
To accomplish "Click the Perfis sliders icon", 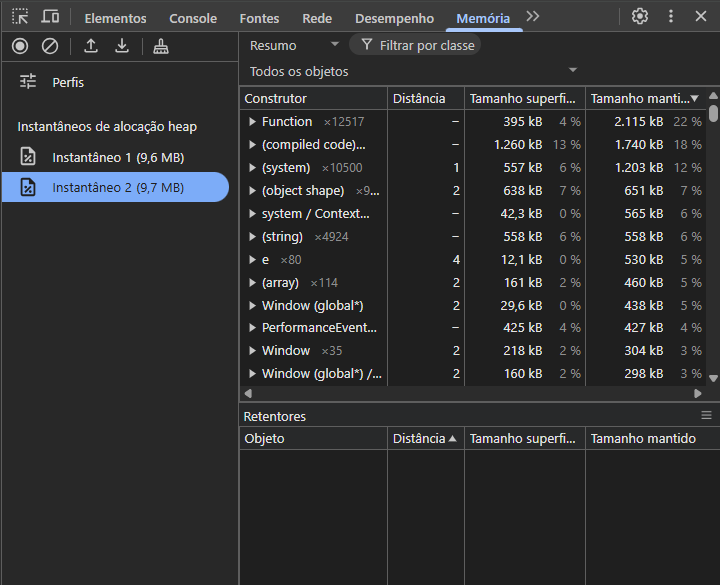I will click(x=28, y=81).
